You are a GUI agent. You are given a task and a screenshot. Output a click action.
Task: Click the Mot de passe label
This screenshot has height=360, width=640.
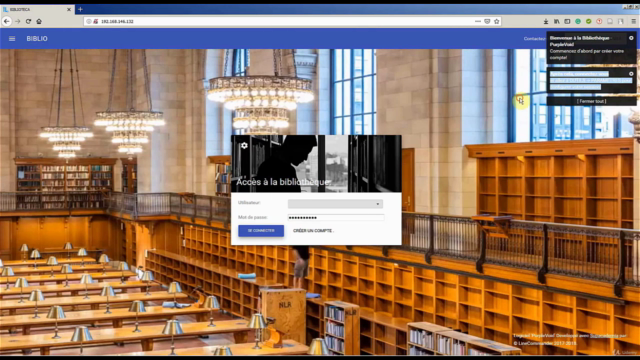coord(252,217)
